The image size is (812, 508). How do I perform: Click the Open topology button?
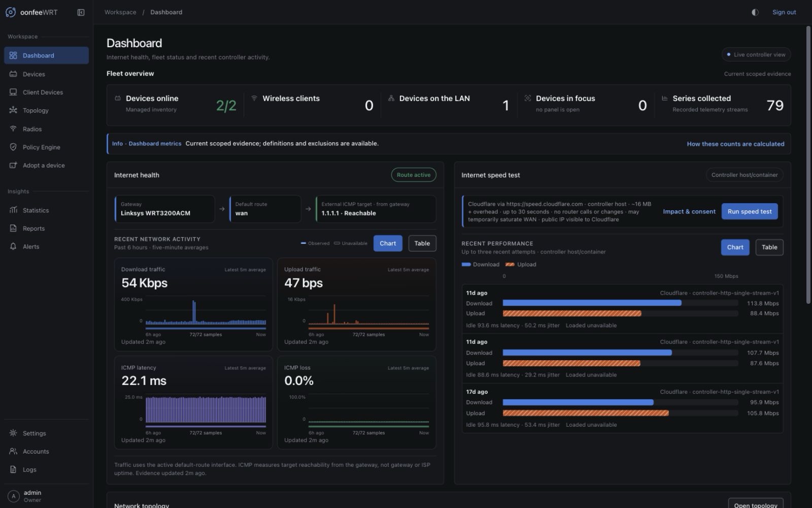click(x=756, y=504)
